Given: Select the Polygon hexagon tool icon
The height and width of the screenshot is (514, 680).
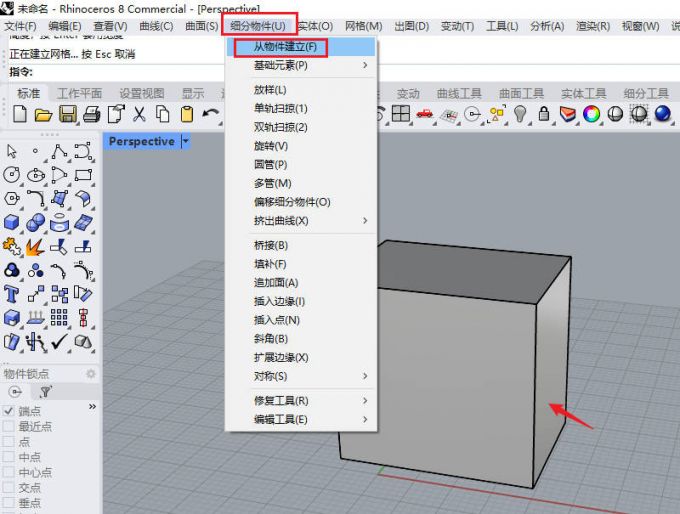Looking at the screenshot, I should pos(12,199).
